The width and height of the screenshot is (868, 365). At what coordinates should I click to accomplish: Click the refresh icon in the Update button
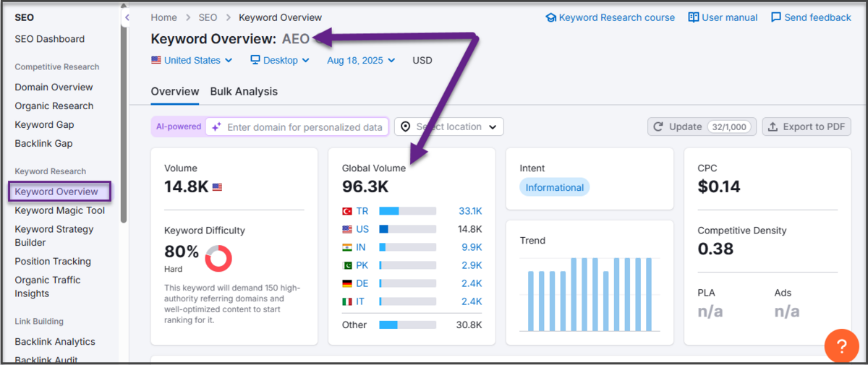(x=658, y=126)
